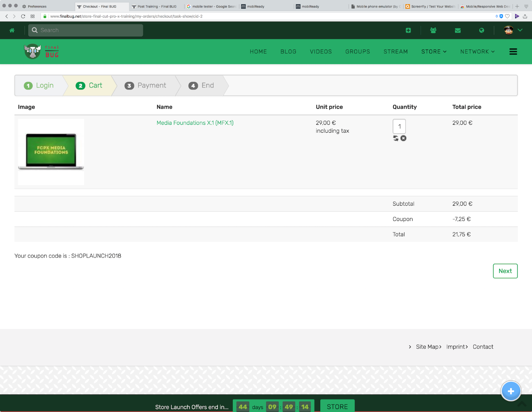This screenshot has width=532, height=412.
Task: Go forward with the browser forward arrow
Action: (14, 16)
